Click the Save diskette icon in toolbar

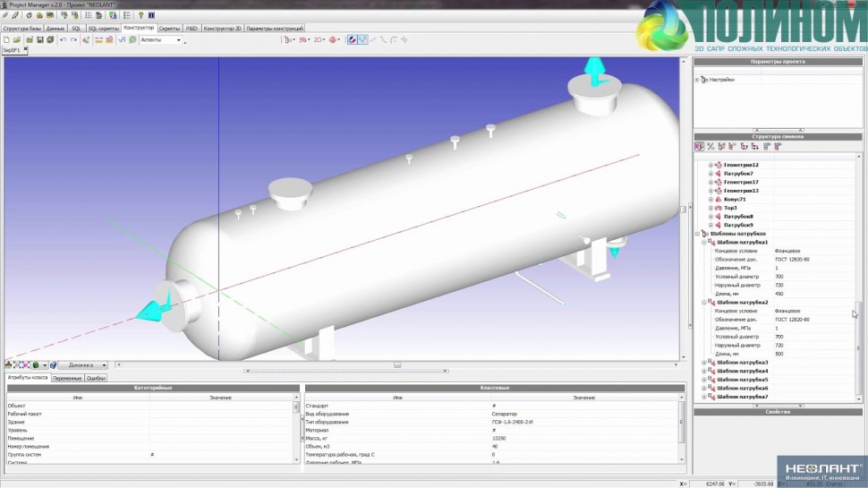pyautogui.click(x=39, y=40)
